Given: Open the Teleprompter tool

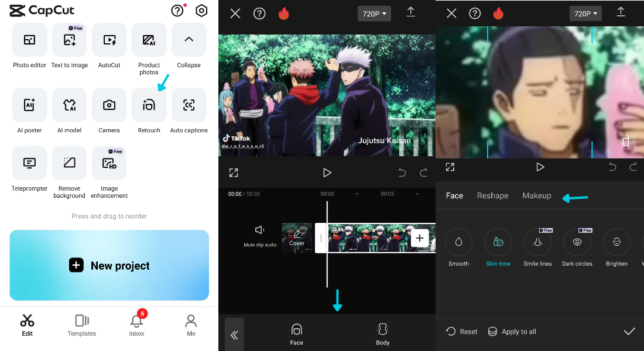Looking at the screenshot, I should pos(29,163).
